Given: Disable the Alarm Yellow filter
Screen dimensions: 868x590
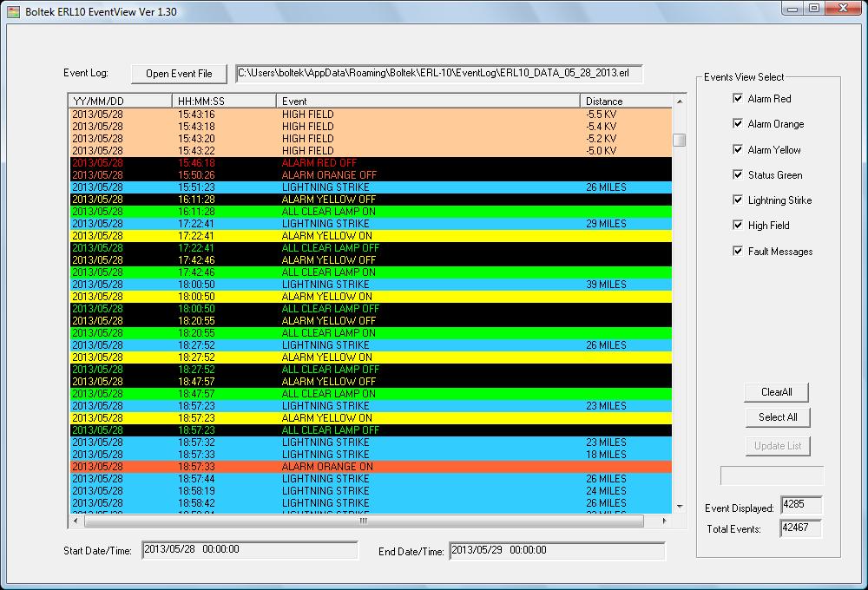Looking at the screenshot, I should (738, 150).
